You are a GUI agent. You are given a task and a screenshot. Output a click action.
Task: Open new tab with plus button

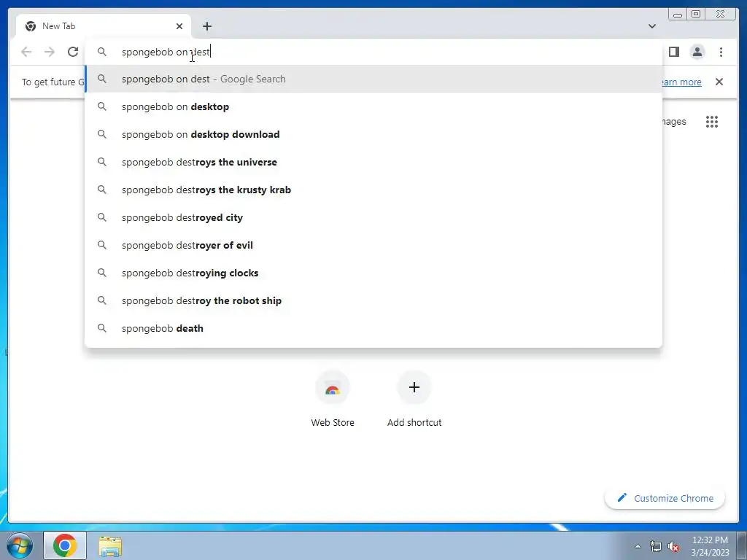206,26
